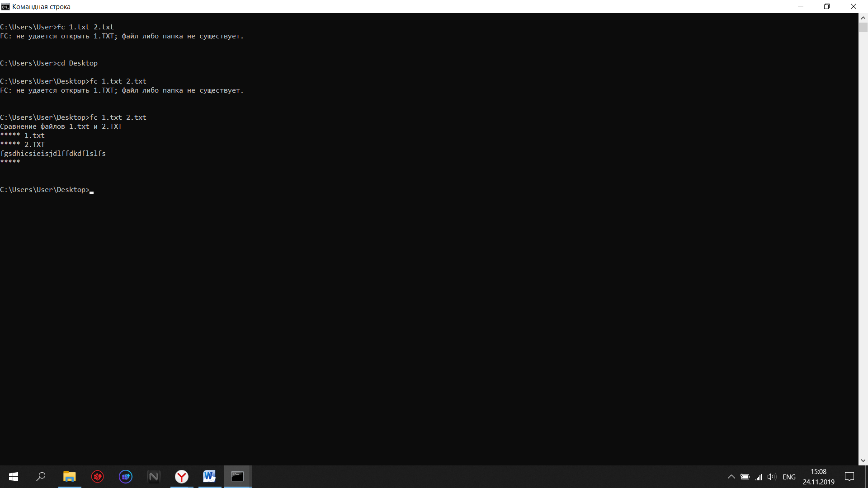Show hidden system tray icons

coord(731,477)
